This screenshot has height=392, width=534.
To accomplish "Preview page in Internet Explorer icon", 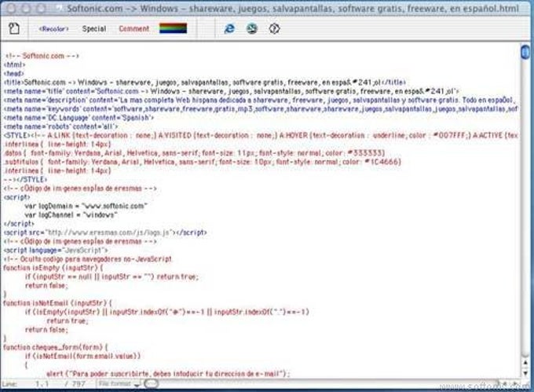I will click(x=229, y=28).
